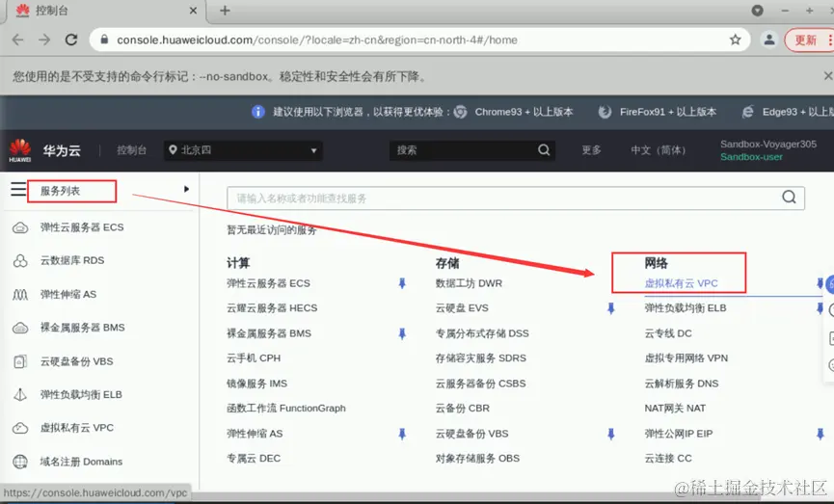The height and width of the screenshot is (504, 834).
Task: Open 专属云 DEC service
Action: pos(254,459)
